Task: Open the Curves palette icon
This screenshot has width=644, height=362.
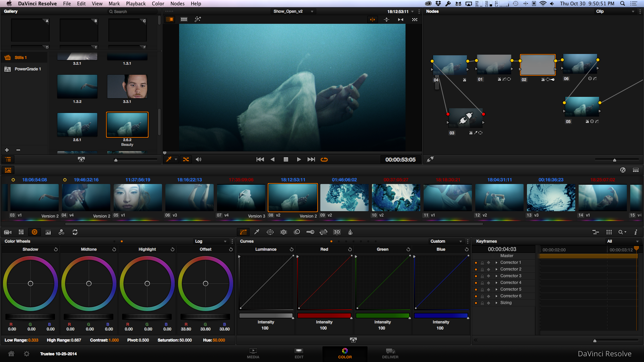Action: click(x=243, y=232)
